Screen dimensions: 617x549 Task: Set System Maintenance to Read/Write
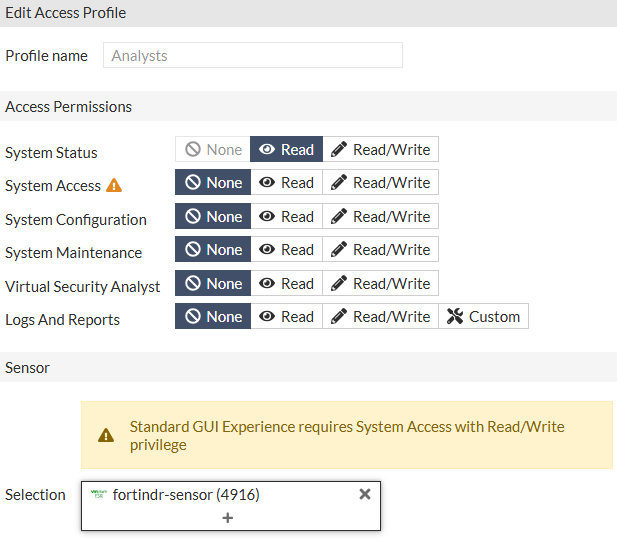[x=381, y=249]
